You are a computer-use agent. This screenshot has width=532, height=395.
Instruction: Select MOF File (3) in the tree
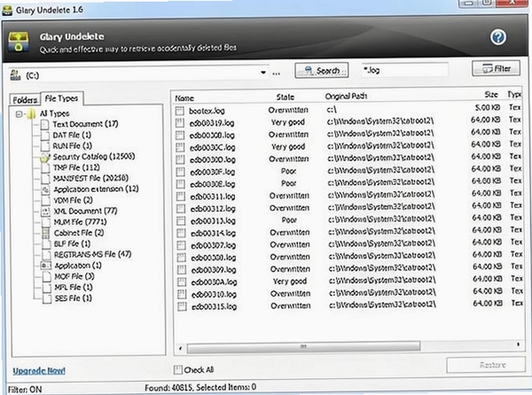(x=74, y=276)
